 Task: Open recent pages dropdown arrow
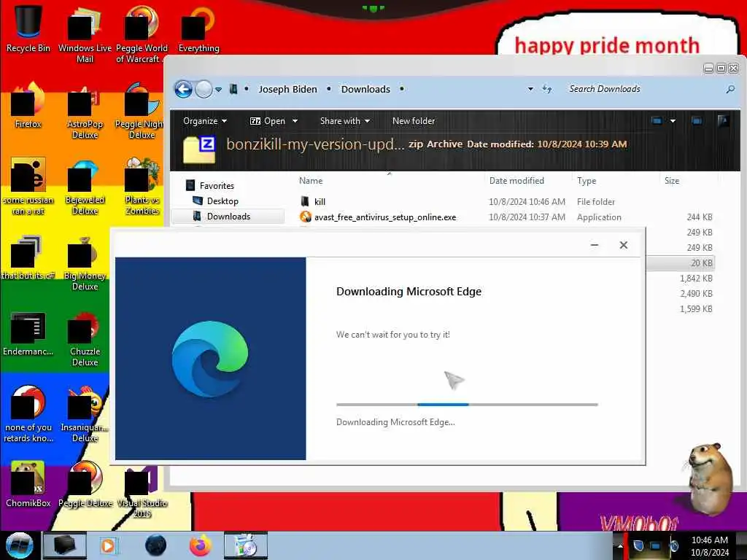click(x=218, y=89)
